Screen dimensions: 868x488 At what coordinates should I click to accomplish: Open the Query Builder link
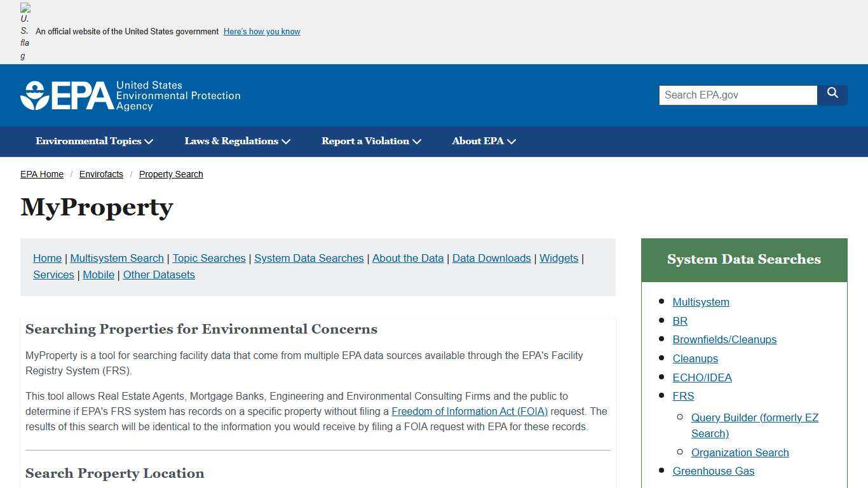(x=754, y=417)
